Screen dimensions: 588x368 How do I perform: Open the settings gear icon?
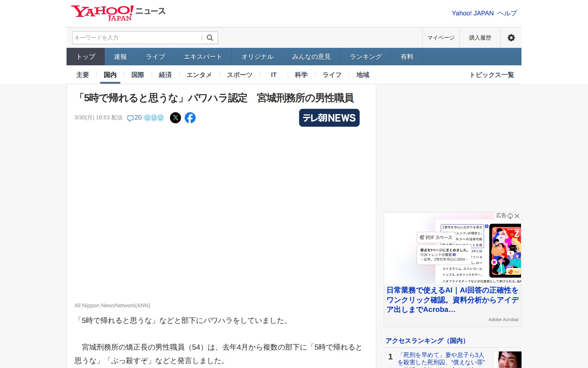511,38
